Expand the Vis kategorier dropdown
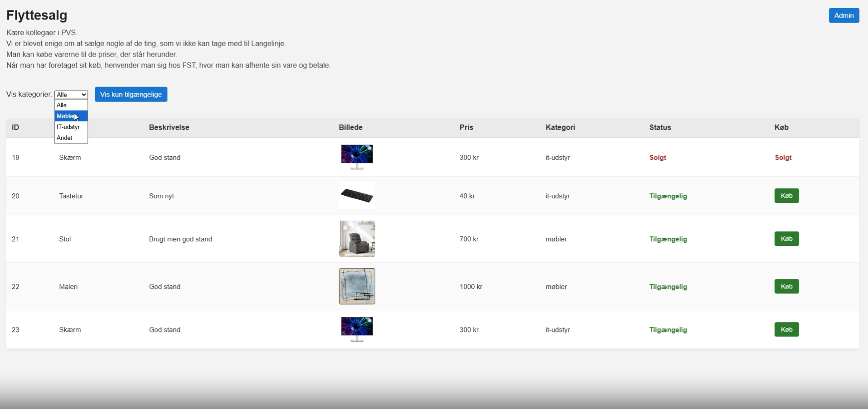Viewport: 868px width, 409px height. point(71,95)
